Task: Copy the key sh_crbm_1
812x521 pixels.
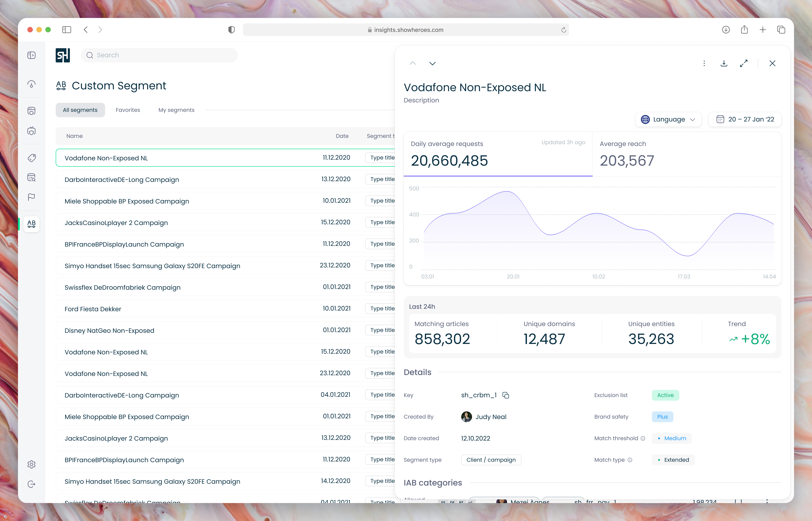Action: pos(506,395)
